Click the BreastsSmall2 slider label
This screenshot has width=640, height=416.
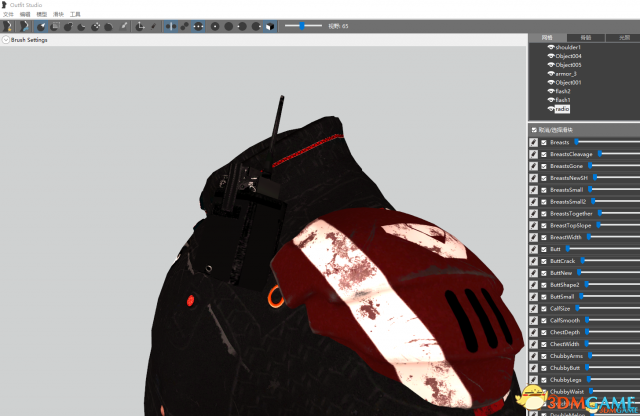pos(568,202)
